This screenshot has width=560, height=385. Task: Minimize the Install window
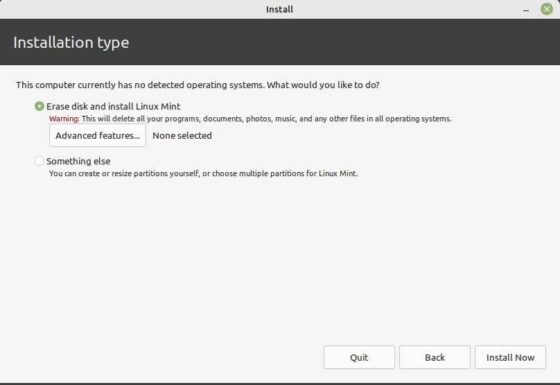(526, 10)
